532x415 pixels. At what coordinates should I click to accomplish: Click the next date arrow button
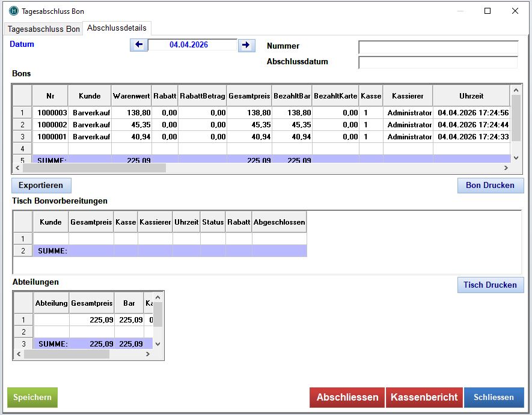[246, 45]
